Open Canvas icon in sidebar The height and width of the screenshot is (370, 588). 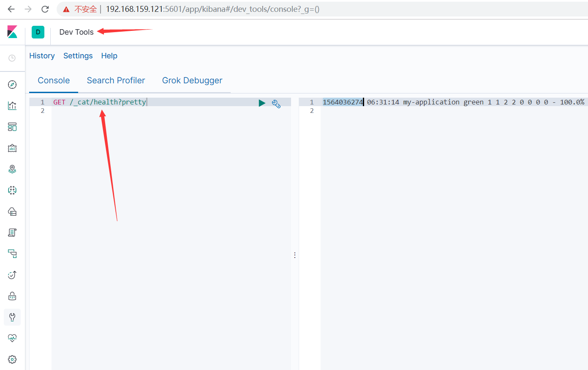click(x=12, y=148)
